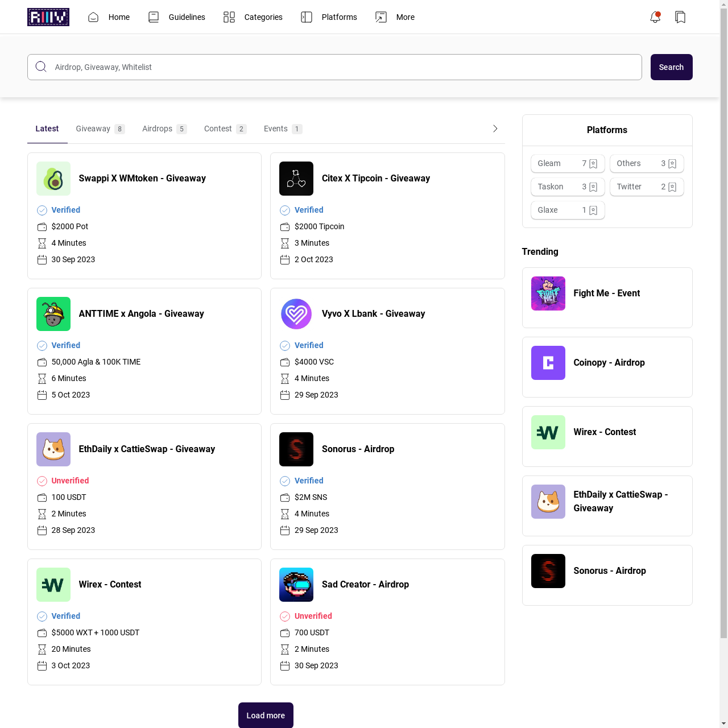This screenshot has width=728, height=728.
Task: Open trending Fight Me - Event link
Action: pos(607,293)
